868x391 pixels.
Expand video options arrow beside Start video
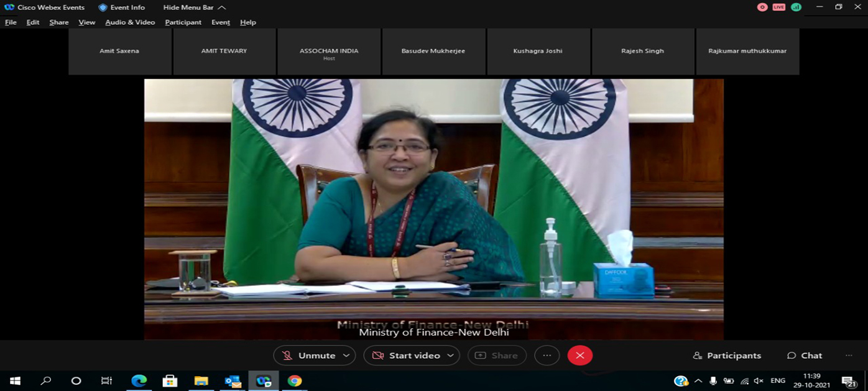tap(451, 356)
